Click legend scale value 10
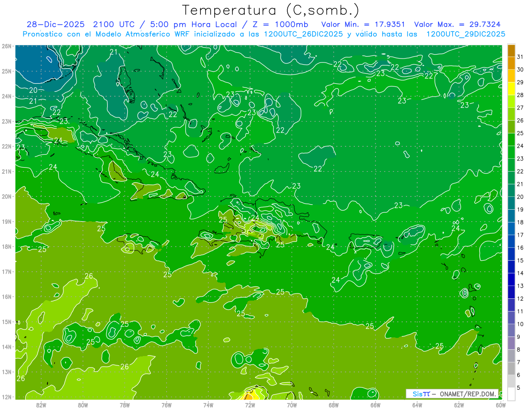The height and width of the screenshot is (411, 532). [520, 324]
